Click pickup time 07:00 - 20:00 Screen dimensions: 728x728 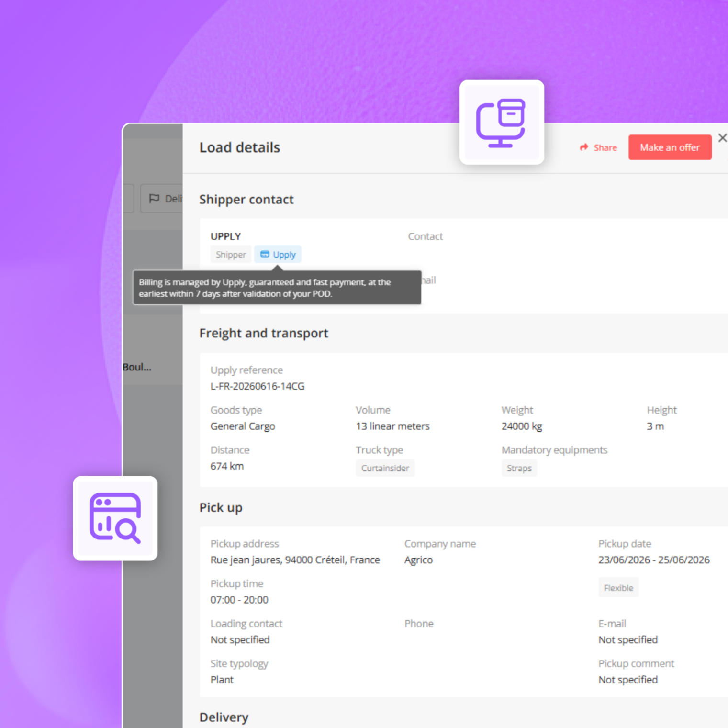[x=239, y=600]
